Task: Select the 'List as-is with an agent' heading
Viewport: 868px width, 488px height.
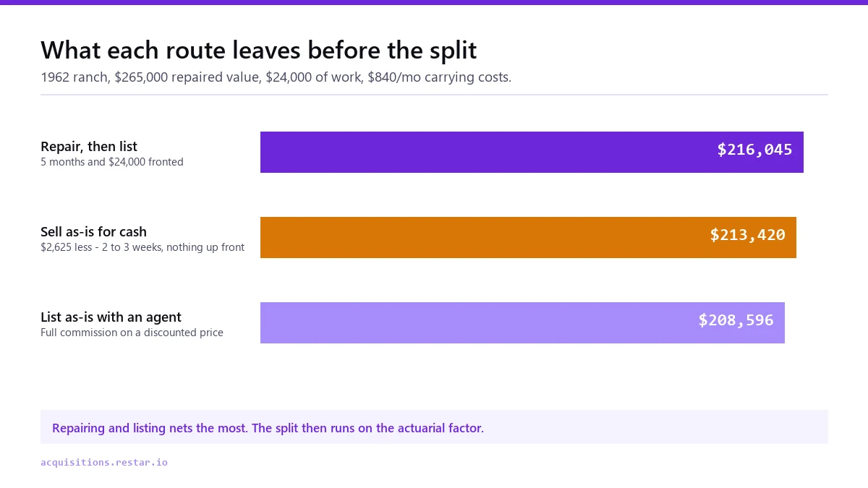Action: pos(111,317)
